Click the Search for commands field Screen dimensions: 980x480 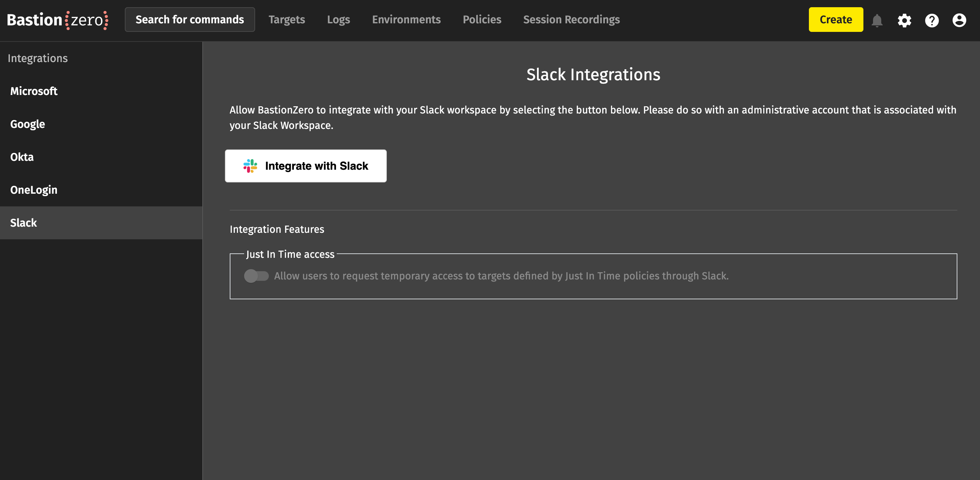click(x=190, y=20)
